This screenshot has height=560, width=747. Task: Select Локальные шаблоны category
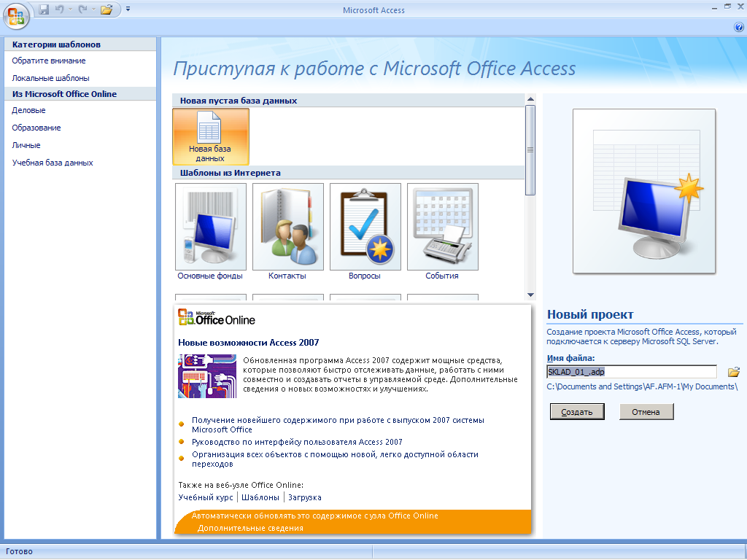click(50, 78)
